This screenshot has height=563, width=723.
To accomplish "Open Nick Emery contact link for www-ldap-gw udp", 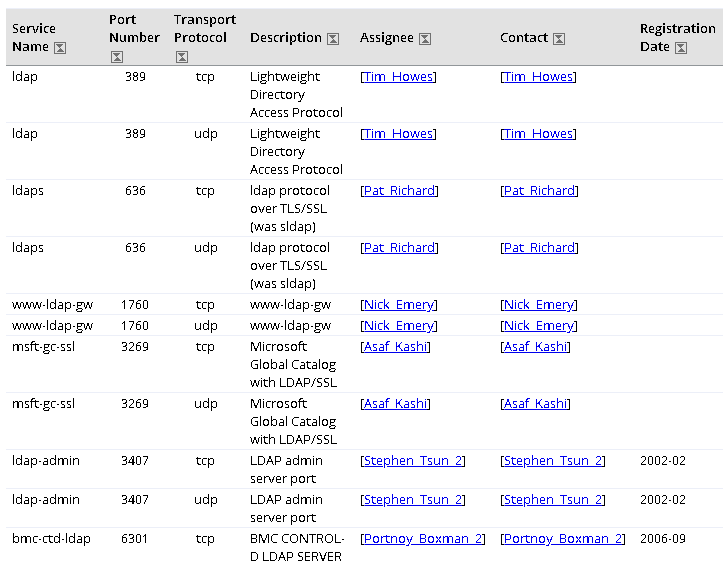I will [x=539, y=326].
